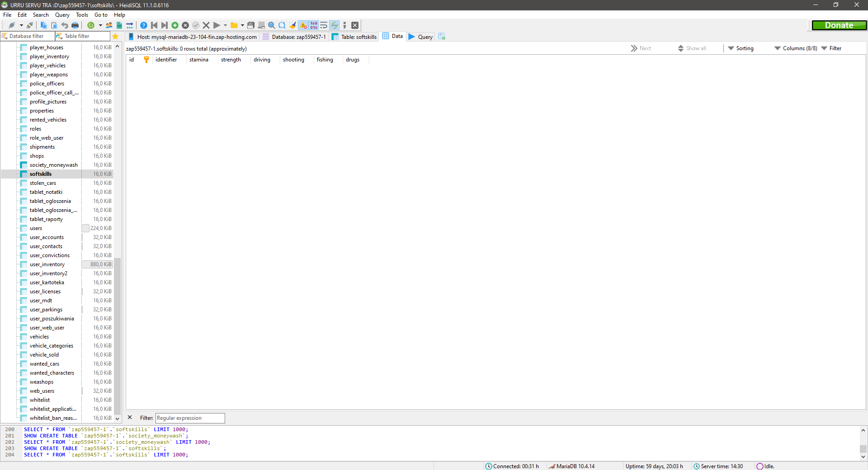Click the Help question mark icon

pyautogui.click(x=143, y=25)
